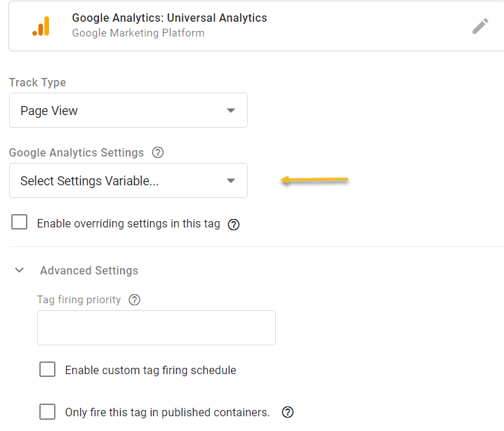The width and height of the screenshot is (504, 431).
Task: Open the Track Type Page View dropdown
Action: [128, 110]
